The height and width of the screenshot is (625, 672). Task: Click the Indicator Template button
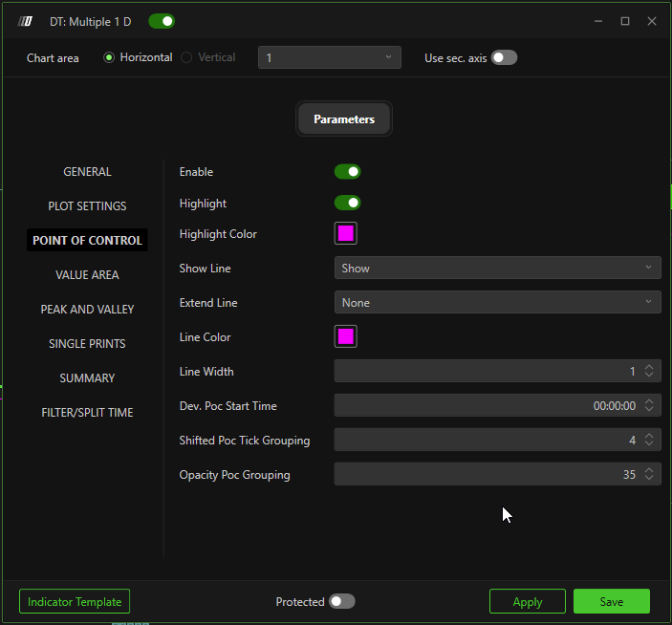[x=75, y=601]
